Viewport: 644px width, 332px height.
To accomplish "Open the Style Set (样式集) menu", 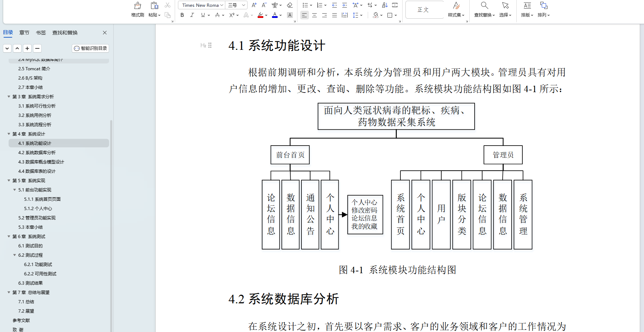I will click(456, 10).
